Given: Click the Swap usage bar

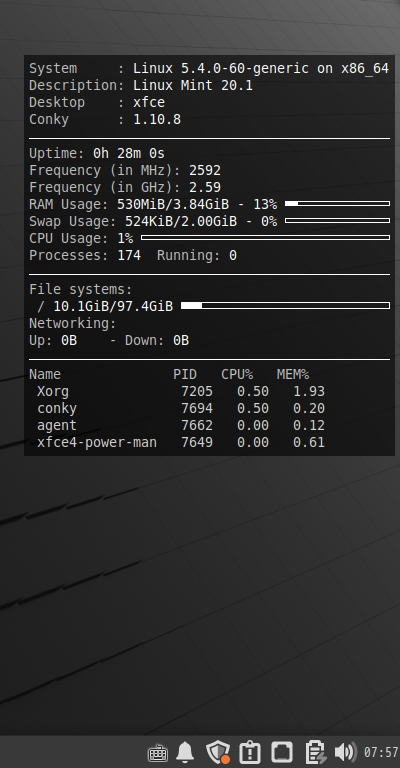Looking at the screenshot, I should (x=337, y=220).
